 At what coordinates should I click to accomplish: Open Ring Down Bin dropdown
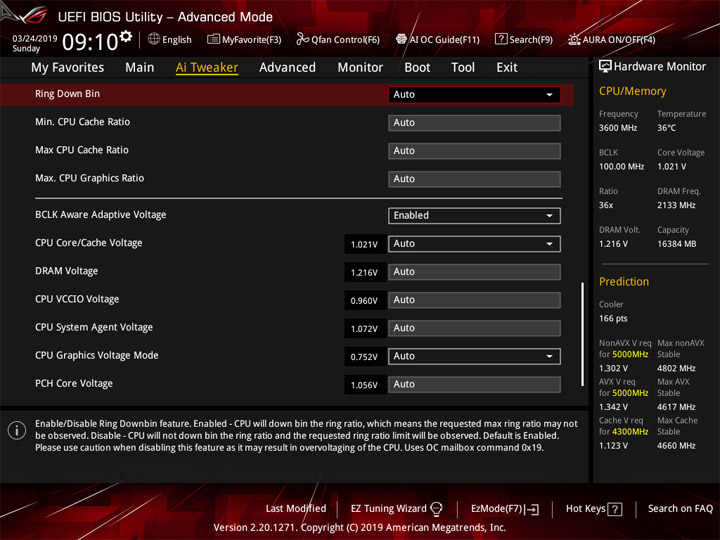coord(474,95)
